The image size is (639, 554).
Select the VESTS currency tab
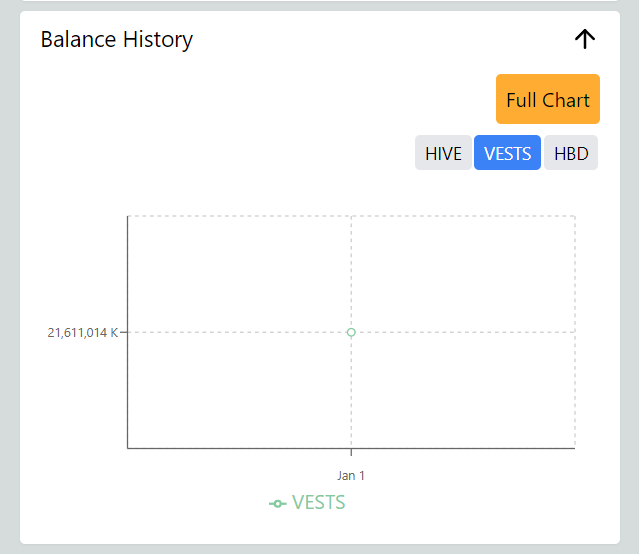pyautogui.click(x=507, y=154)
